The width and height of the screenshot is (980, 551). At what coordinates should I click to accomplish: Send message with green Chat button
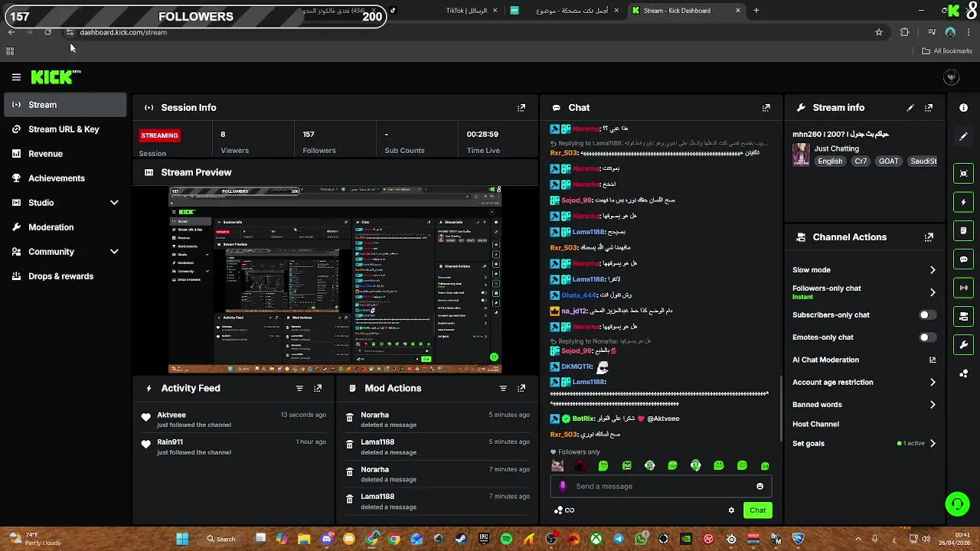click(x=757, y=510)
